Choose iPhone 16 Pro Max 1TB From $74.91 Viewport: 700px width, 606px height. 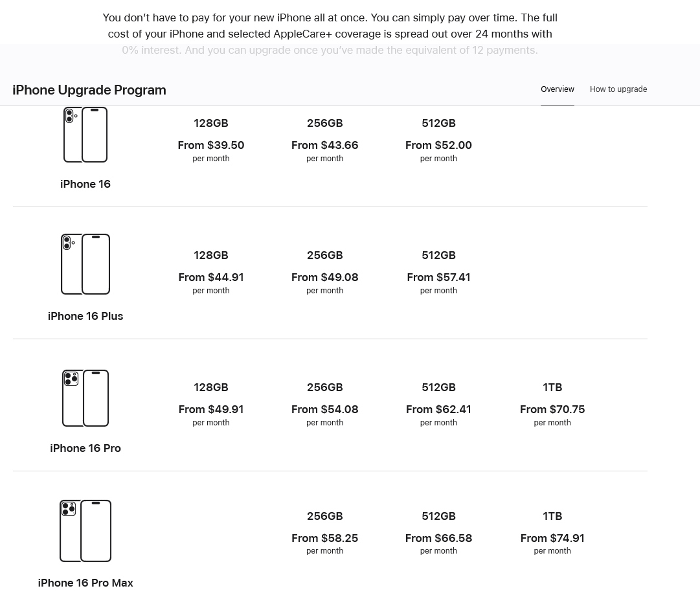point(552,533)
